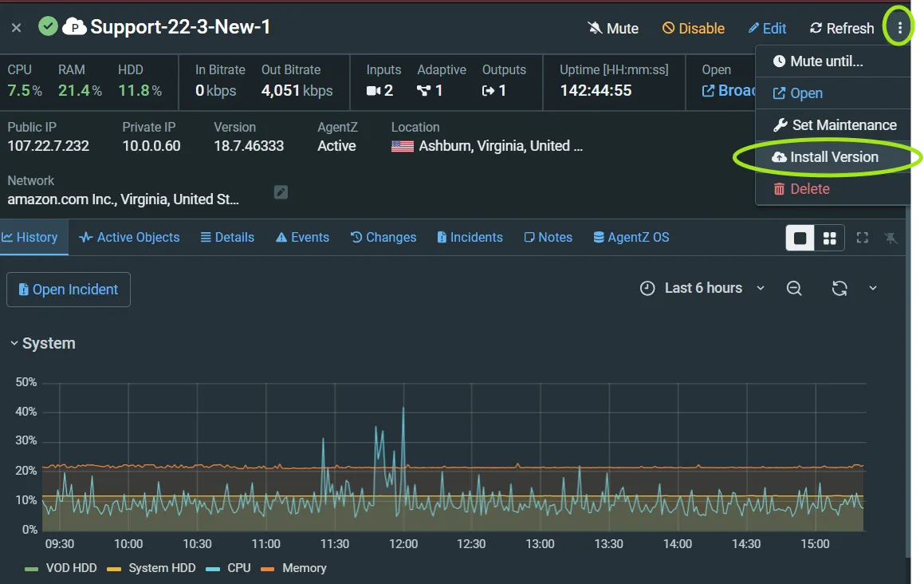Open the auto-refresh interval dropdown arrow
Image resolution: width=924 pixels, height=584 pixels.
873,288
